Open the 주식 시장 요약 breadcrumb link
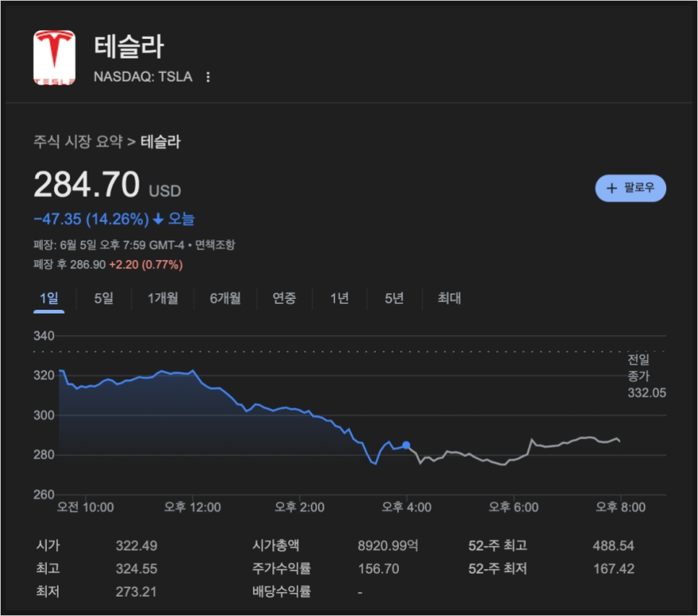698x616 pixels. pyautogui.click(x=78, y=142)
